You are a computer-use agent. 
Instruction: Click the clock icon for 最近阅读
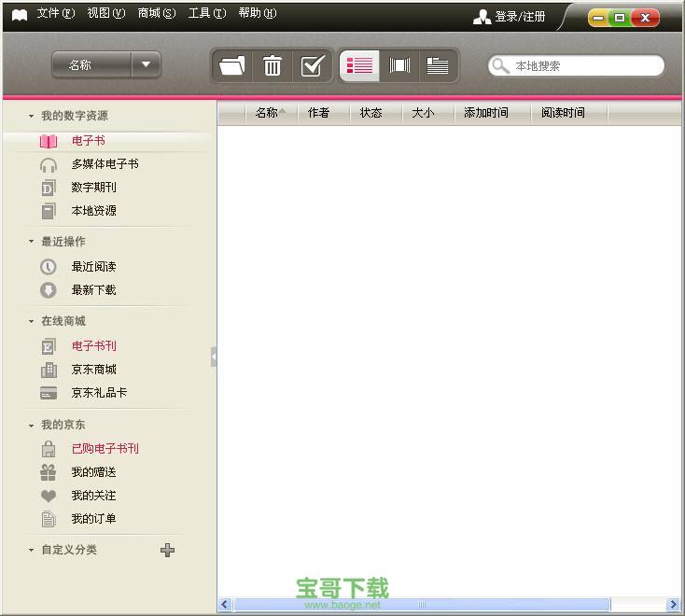click(x=49, y=267)
